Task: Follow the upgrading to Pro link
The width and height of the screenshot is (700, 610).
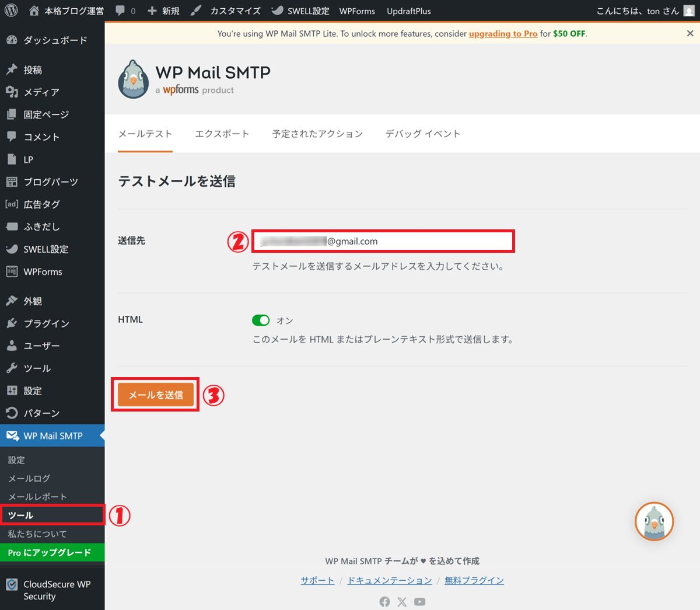Action: [x=503, y=34]
